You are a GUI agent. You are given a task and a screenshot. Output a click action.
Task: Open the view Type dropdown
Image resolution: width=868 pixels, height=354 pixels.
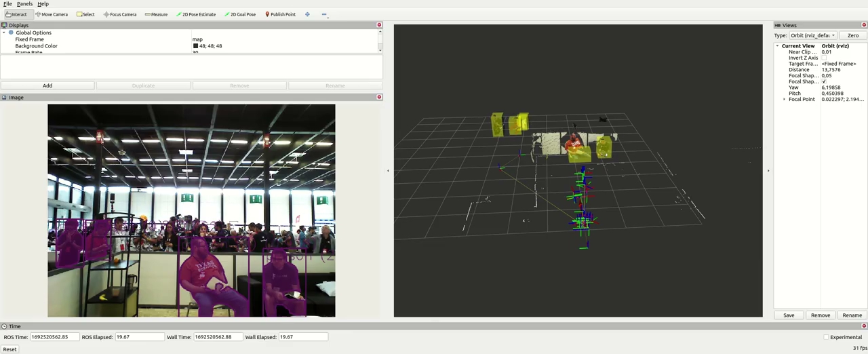(x=812, y=35)
